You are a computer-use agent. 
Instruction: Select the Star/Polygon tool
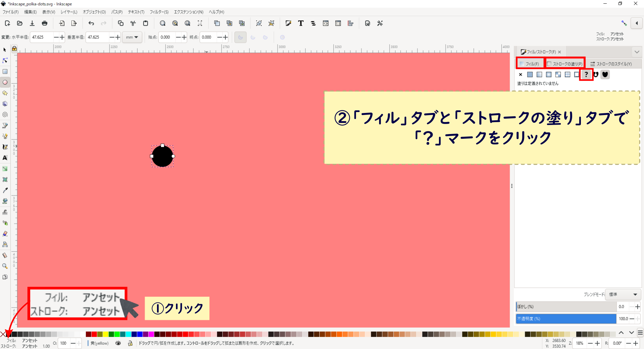(x=5, y=93)
